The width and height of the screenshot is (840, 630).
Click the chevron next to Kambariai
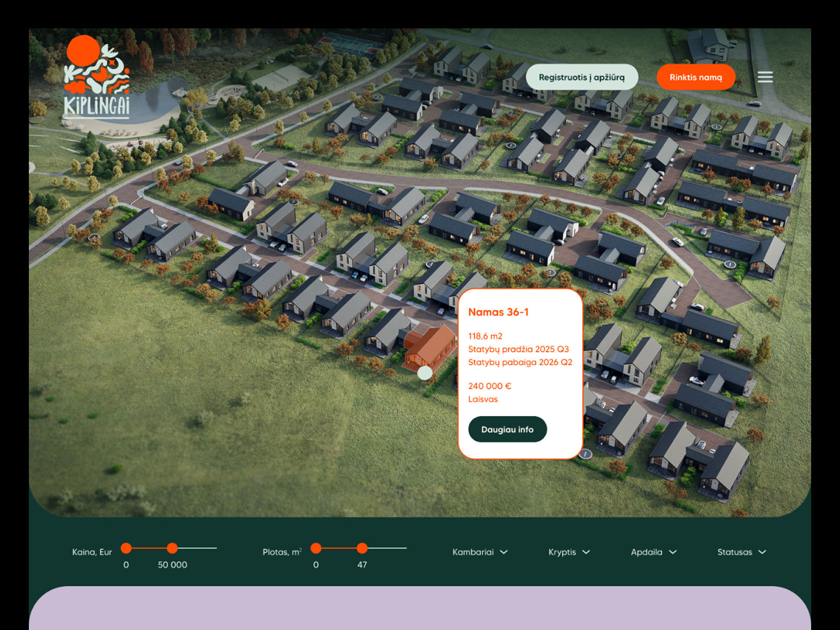coord(504,552)
